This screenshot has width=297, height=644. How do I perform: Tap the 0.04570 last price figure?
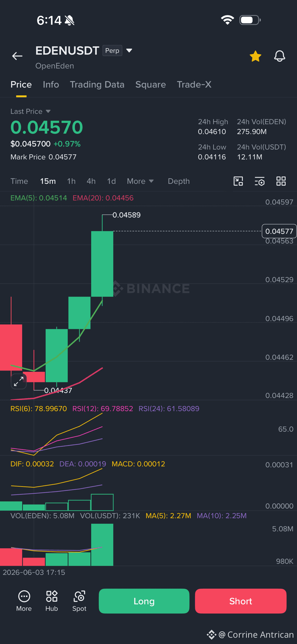[47, 127]
